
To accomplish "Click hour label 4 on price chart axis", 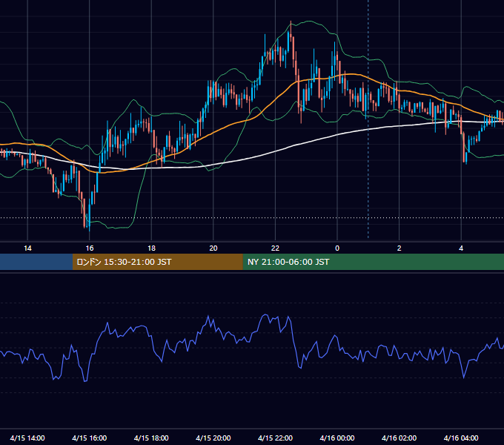I will coord(461,248).
